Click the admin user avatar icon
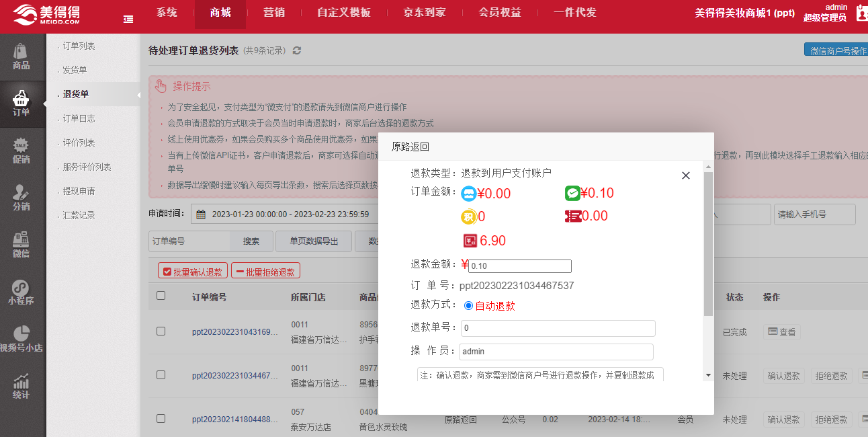The height and width of the screenshot is (437, 868). tap(863, 13)
